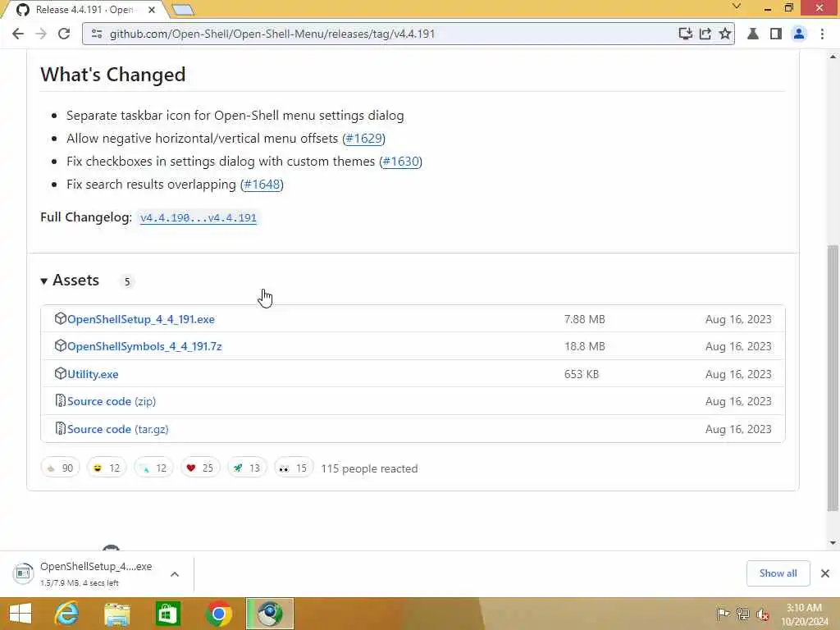This screenshot has width=840, height=630.
Task: Go back to the previous page
Action: tap(18, 34)
